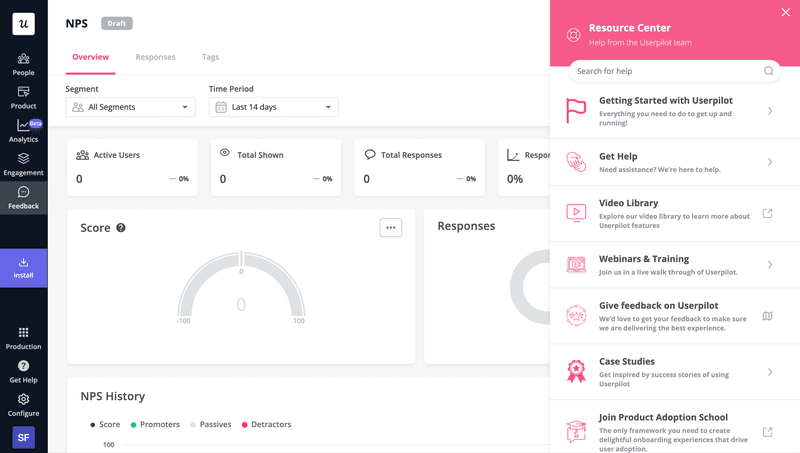Open the Score card three-dot menu
This screenshot has height=453, width=800.
391,228
